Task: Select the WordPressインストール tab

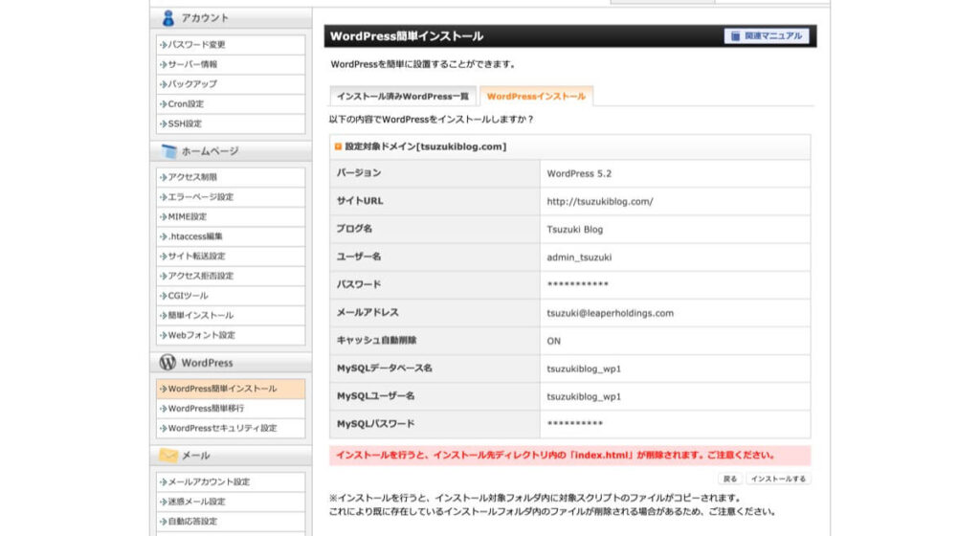Action: tap(536, 97)
